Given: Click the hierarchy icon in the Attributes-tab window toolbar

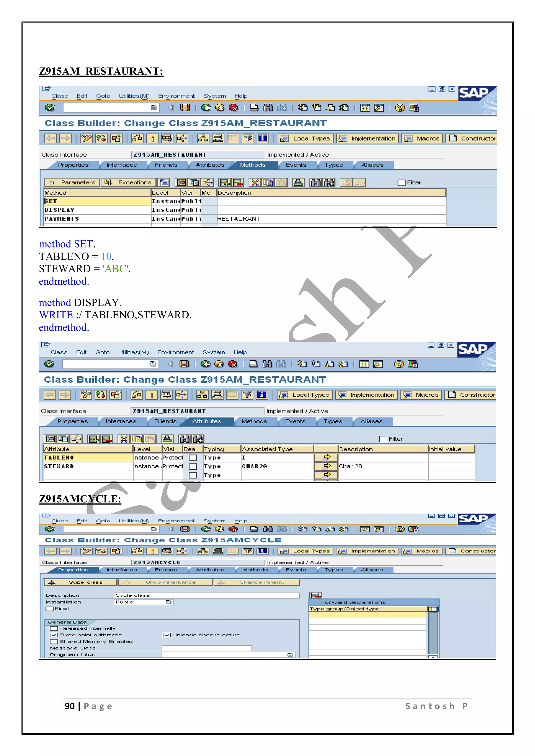Looking at the screenshot, I should click(202, 395).
